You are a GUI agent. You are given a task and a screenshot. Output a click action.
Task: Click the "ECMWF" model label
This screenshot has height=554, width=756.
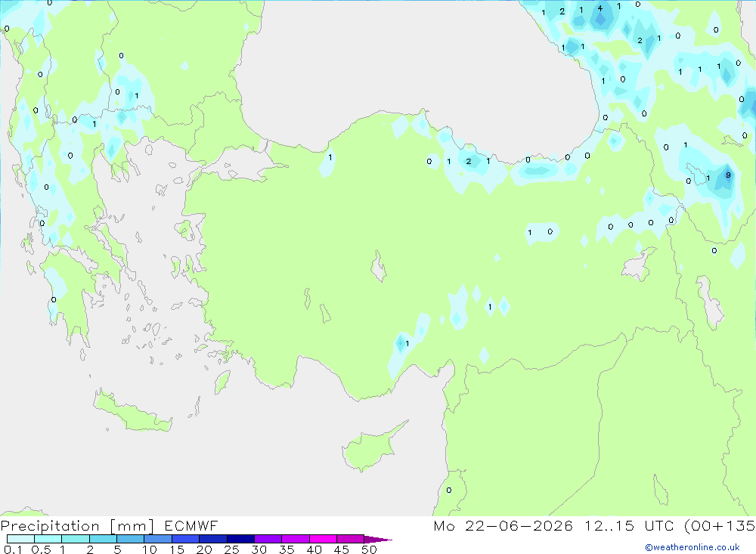(191, 526)
